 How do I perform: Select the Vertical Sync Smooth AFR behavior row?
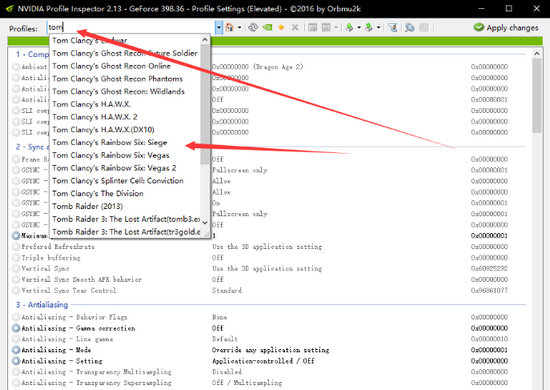pos(269,280)
